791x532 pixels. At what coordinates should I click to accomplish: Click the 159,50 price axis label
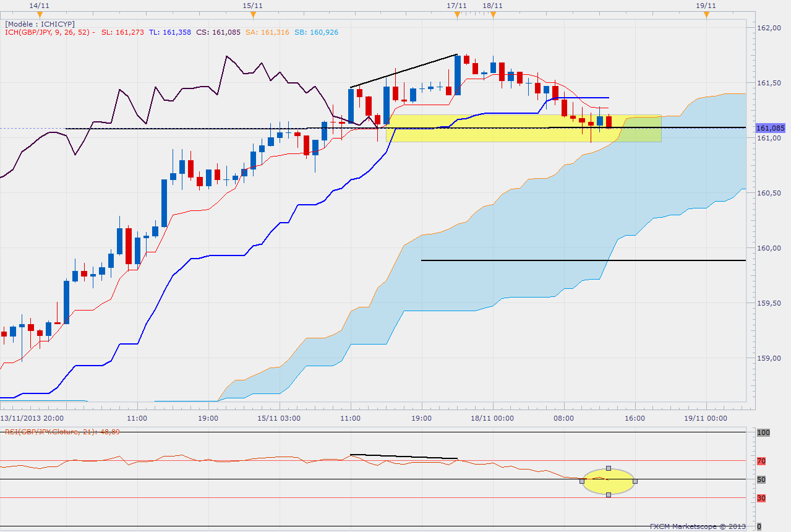769,303
